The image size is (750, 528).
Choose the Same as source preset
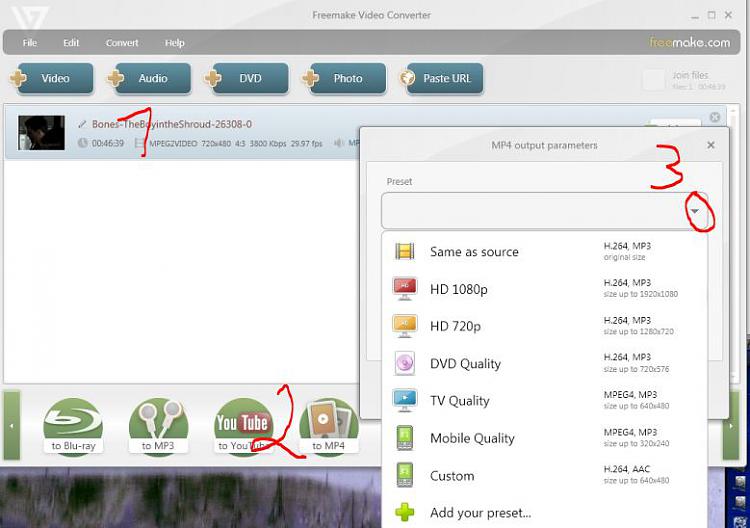point(544,252)
